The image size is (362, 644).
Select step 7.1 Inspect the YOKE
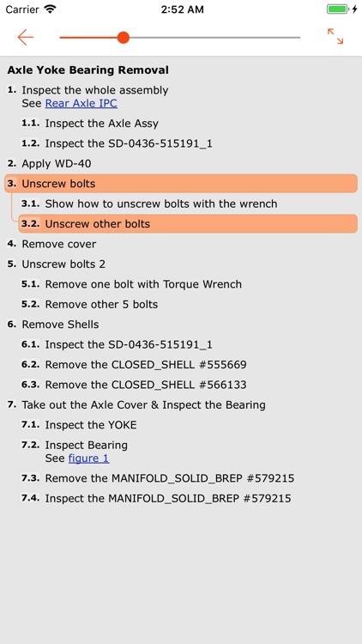[x=188, y=425]
